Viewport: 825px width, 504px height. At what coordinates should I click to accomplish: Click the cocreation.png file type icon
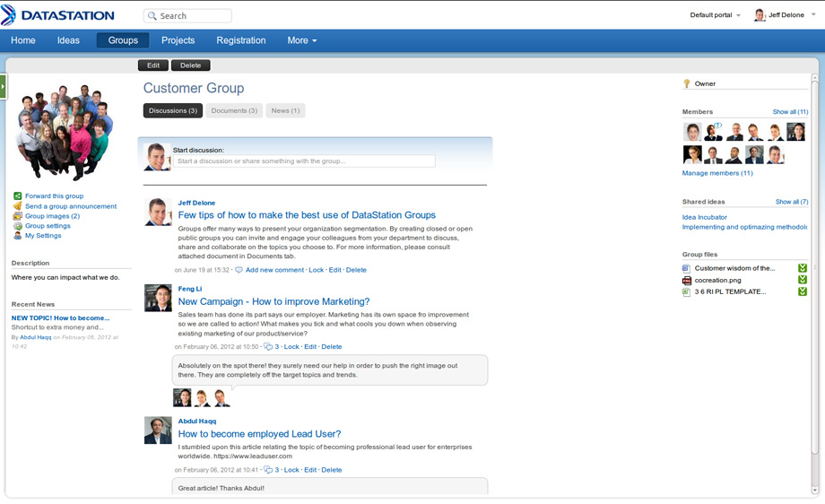click(x=687, y=280)
